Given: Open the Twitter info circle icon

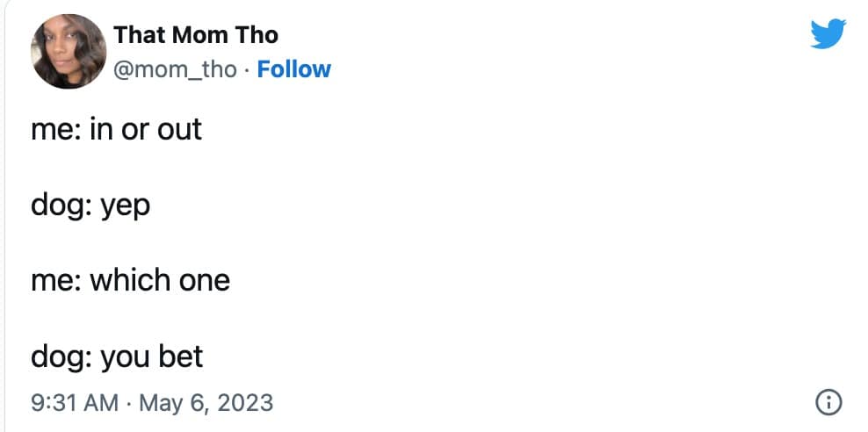Looking at the screenshot, I should pos(828,403).
